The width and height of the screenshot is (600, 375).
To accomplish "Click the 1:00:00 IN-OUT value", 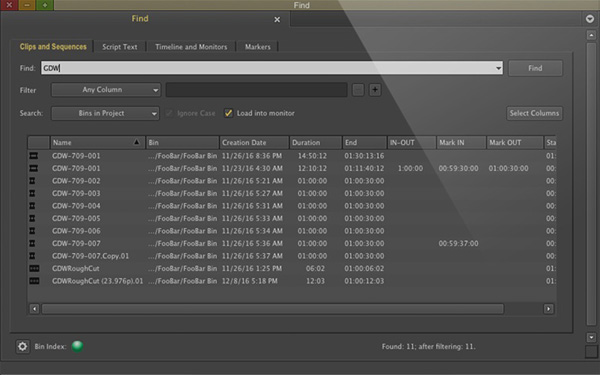I will pos(410,168).
